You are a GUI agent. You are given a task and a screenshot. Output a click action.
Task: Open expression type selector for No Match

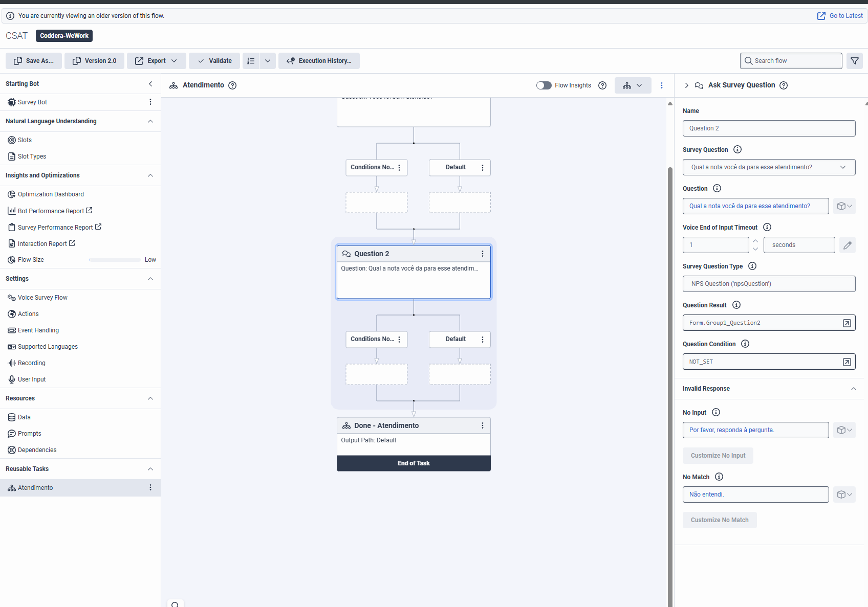click(844, 494)
